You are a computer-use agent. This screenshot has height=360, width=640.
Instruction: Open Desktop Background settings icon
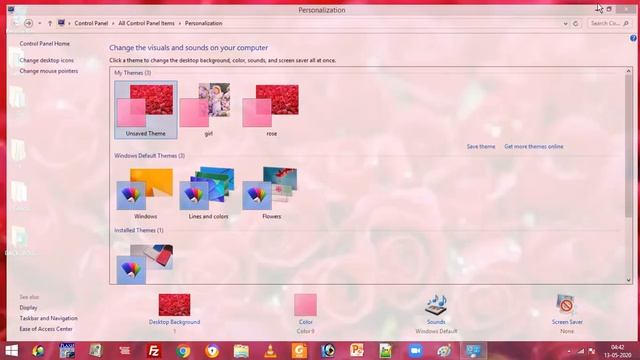174,305
